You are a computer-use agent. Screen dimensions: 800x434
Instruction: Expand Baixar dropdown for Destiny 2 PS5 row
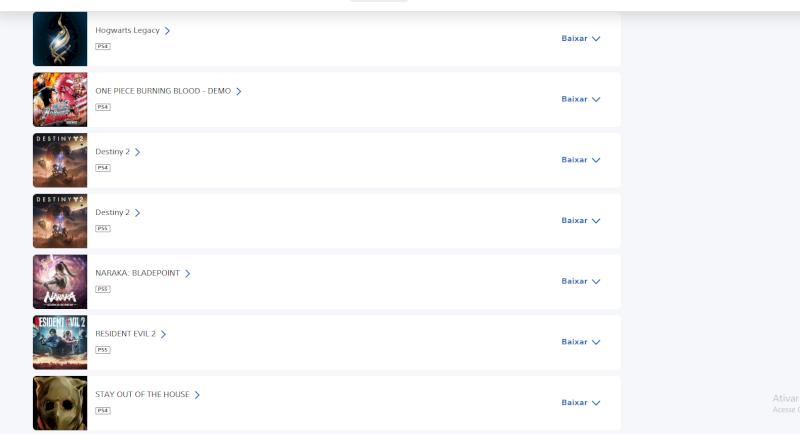pos(581,221)
